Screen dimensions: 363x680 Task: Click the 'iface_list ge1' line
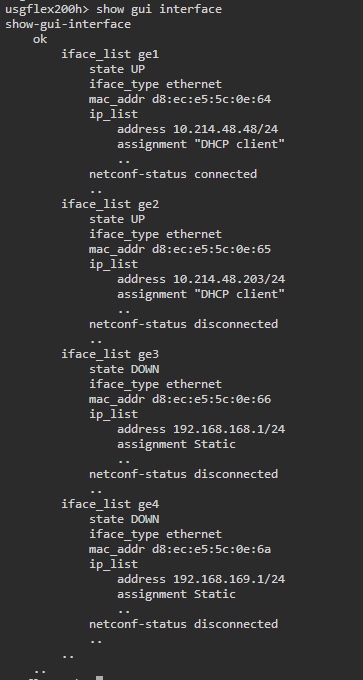pos(110,54)
